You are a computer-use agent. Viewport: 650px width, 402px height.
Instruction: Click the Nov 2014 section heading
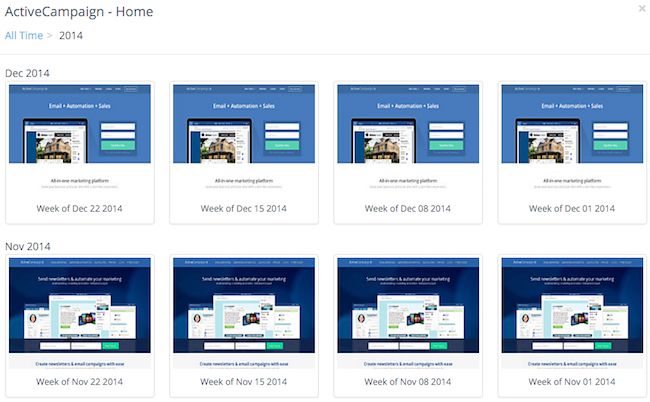pyautogui.click(x=27, y=247)
